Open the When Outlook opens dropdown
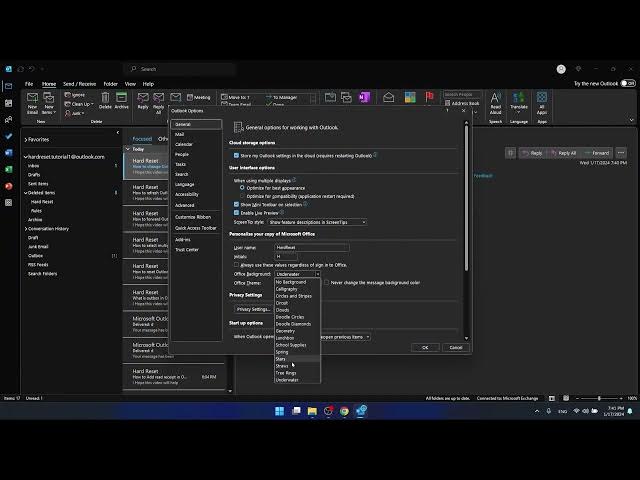This screenshot has width=640, height=480. coord(368,337)
